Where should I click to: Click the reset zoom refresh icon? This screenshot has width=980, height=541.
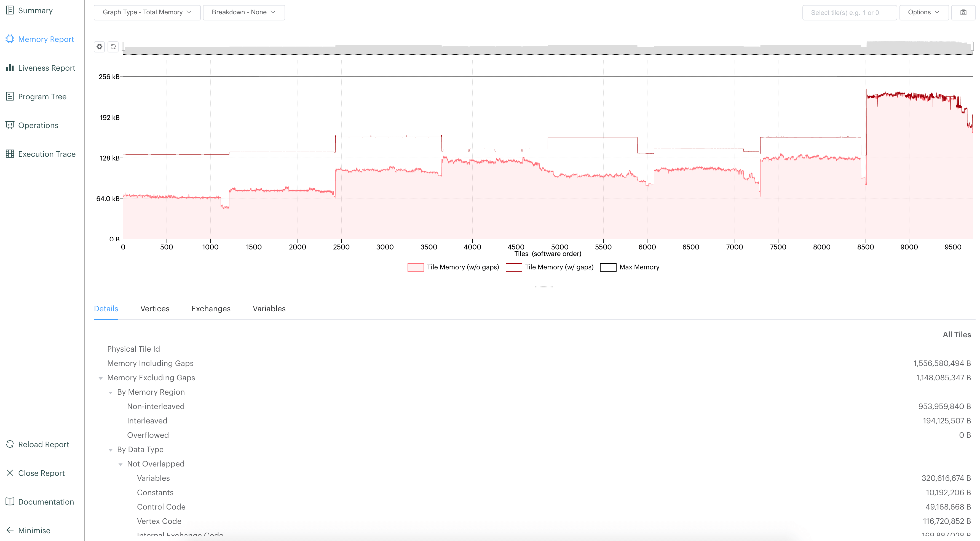[x=113, y=46]
